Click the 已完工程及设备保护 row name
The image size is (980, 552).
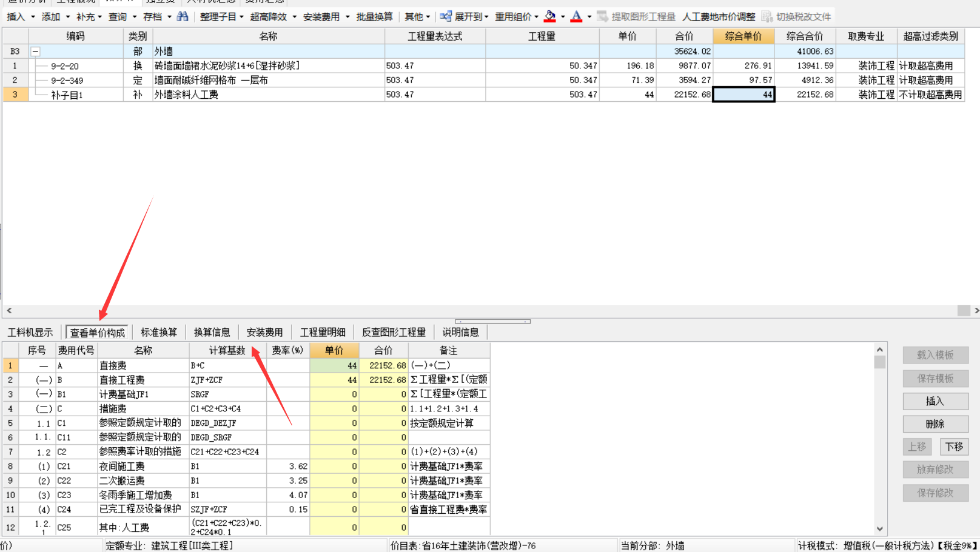pos(143,509)
